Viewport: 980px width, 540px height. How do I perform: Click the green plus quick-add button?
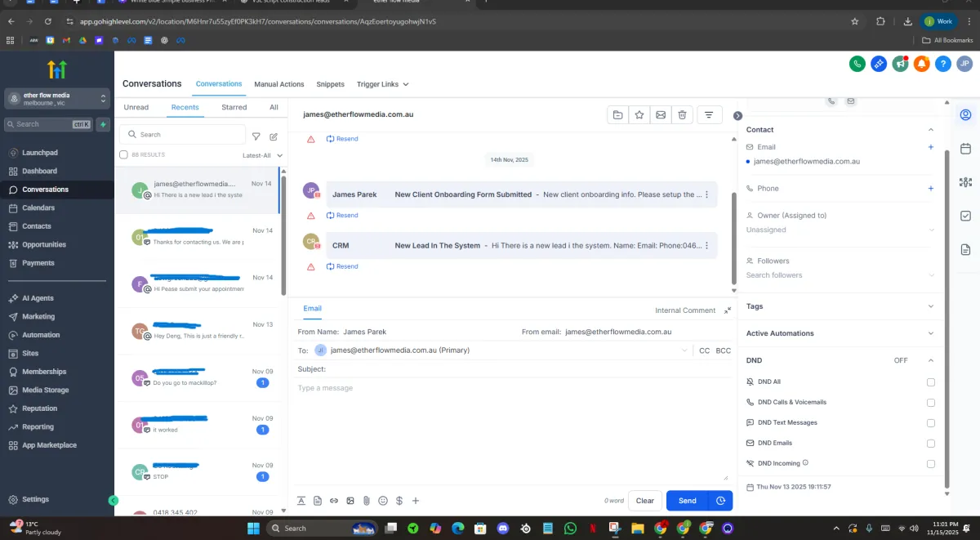tap(103, 124)
